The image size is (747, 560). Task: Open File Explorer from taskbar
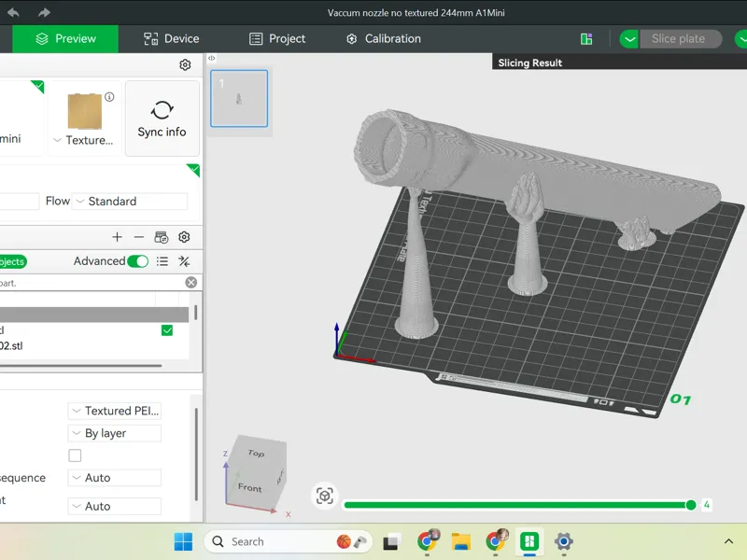(x=461, y=541)
